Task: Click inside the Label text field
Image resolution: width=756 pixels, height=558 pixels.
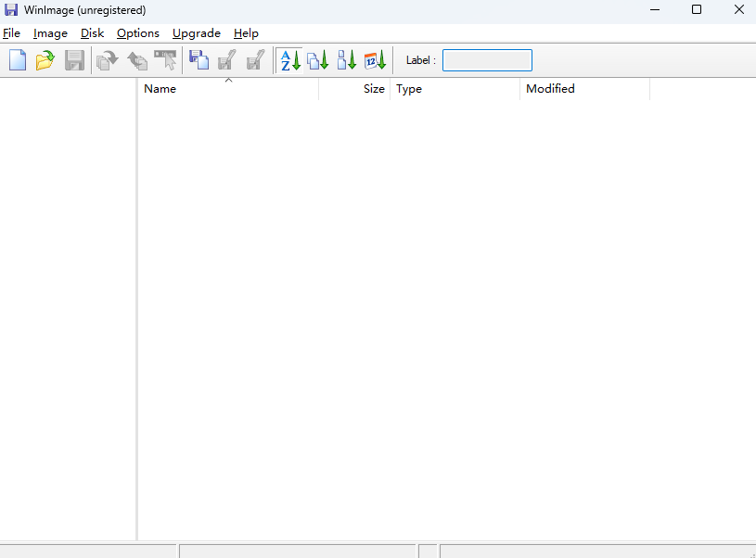Action: pos(486,59)
